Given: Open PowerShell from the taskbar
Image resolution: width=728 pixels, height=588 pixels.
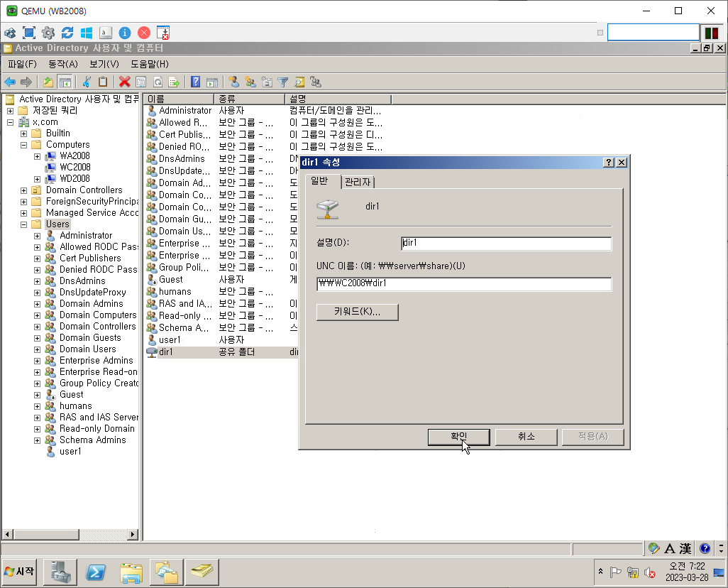Looking at the screenshot, I should click(96, 572).
